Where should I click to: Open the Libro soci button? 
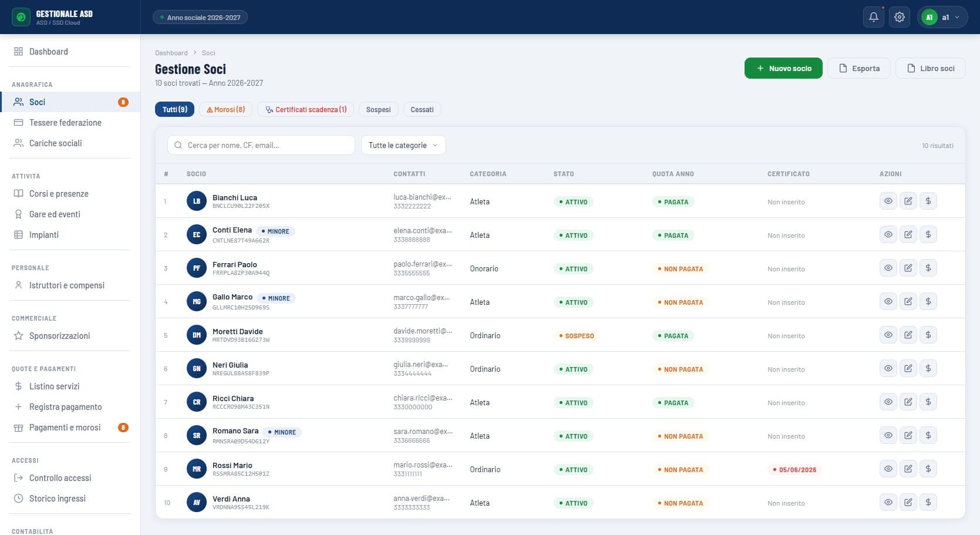pos(931,68)
